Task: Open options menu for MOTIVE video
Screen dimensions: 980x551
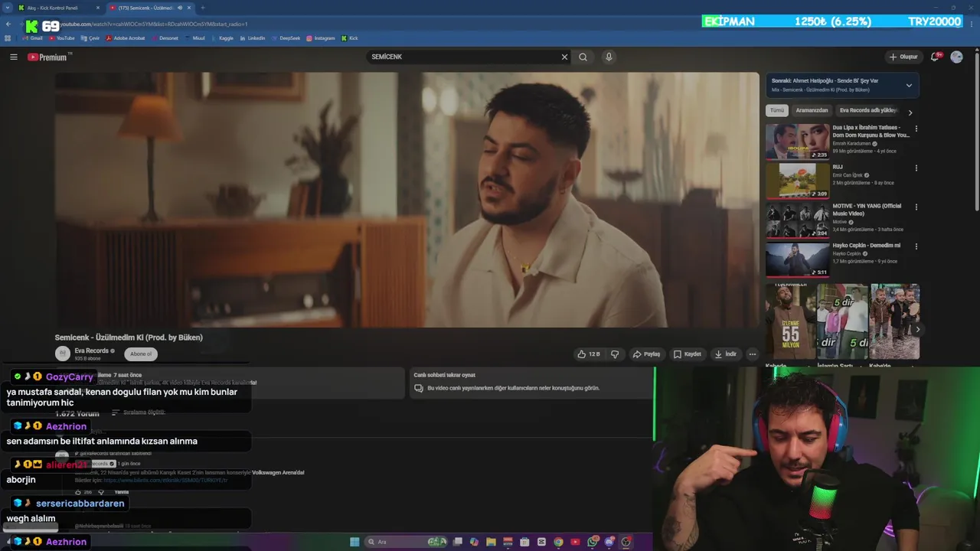Action: coord(916,207)
